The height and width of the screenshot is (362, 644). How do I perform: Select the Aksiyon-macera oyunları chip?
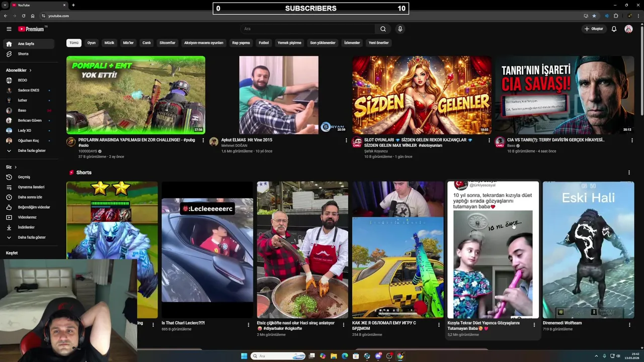(x=203, y=43)
